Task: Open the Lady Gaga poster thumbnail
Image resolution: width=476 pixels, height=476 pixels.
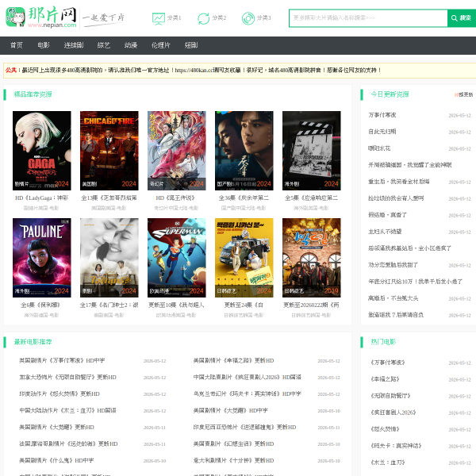Action: pyautogui.click(x=42, y=151)
